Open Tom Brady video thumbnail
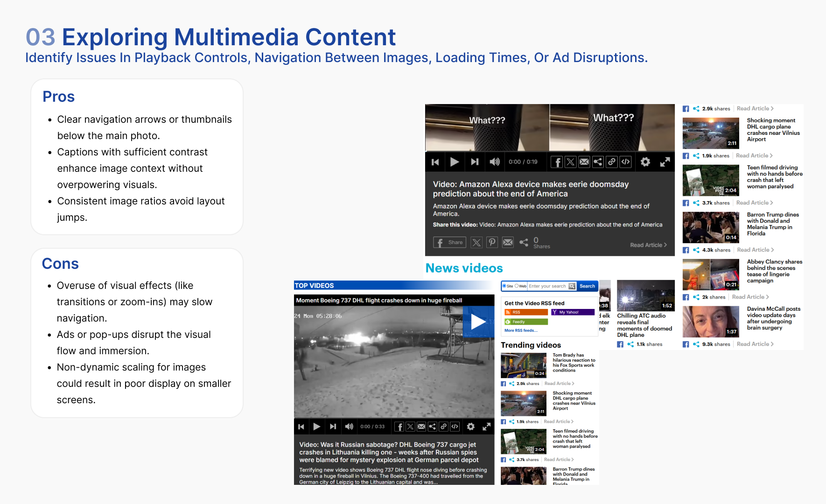 pyautogui.click(x=524, y=365)
